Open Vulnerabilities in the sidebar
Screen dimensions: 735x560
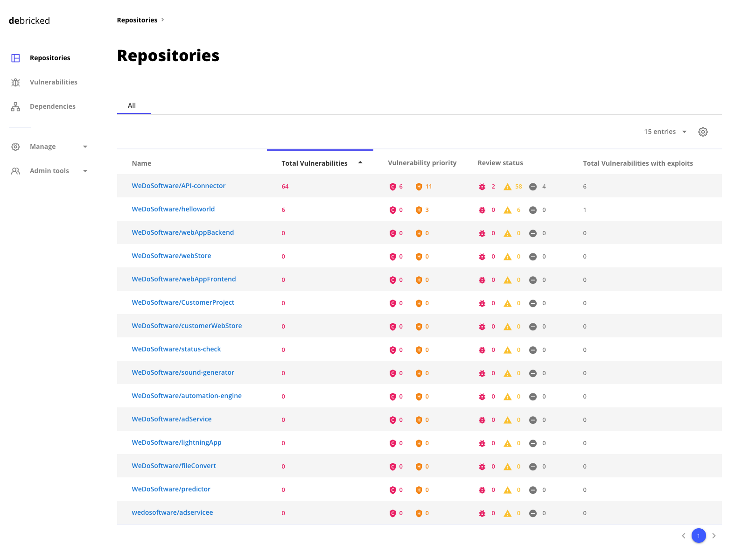(x=54, y=82)
